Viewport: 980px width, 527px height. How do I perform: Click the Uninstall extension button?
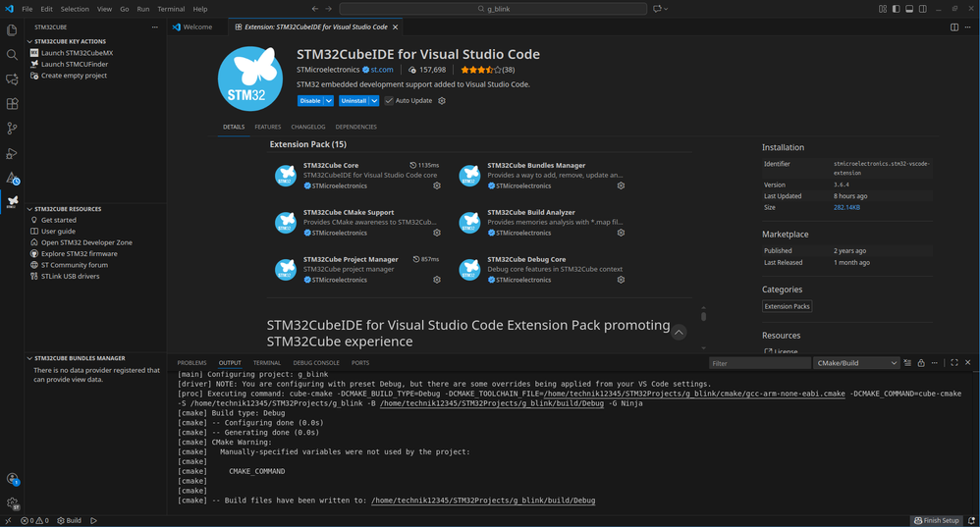[354, 100]
